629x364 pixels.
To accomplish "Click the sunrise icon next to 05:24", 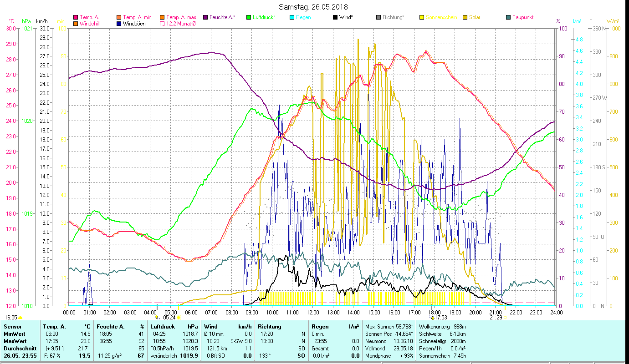I will (179, 318).
